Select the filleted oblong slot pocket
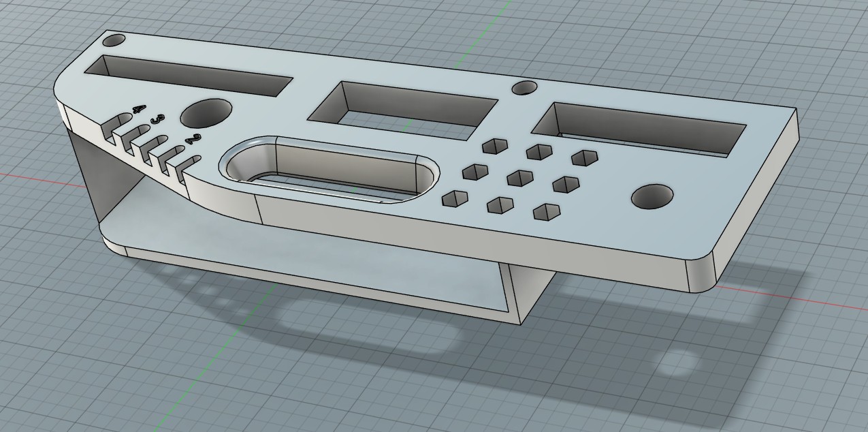Viewport: 868px width, 432px height. [x=329, y=169]
